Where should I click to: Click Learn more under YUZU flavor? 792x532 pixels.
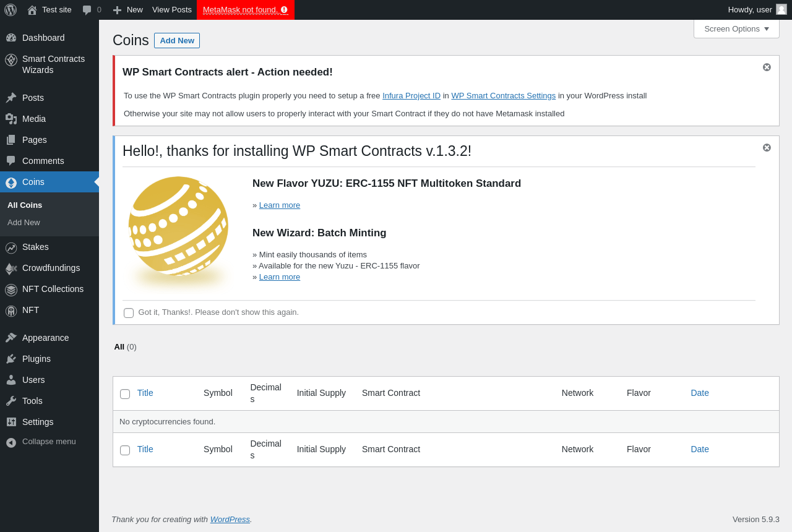(x=280, y=205)
